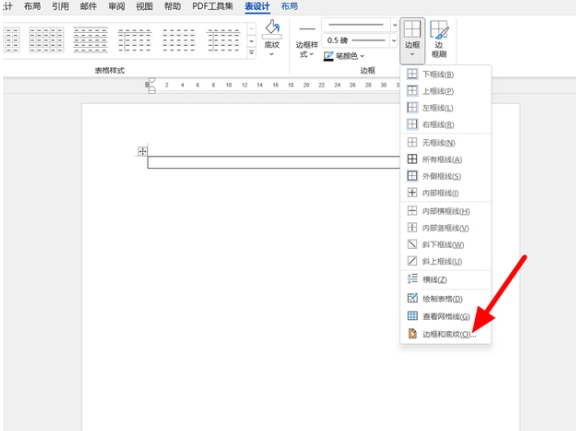The width and height of the screenshot is (576, 431).
Task: Click 绘制表格(D) draw table icon
Action: coord(412,298)
